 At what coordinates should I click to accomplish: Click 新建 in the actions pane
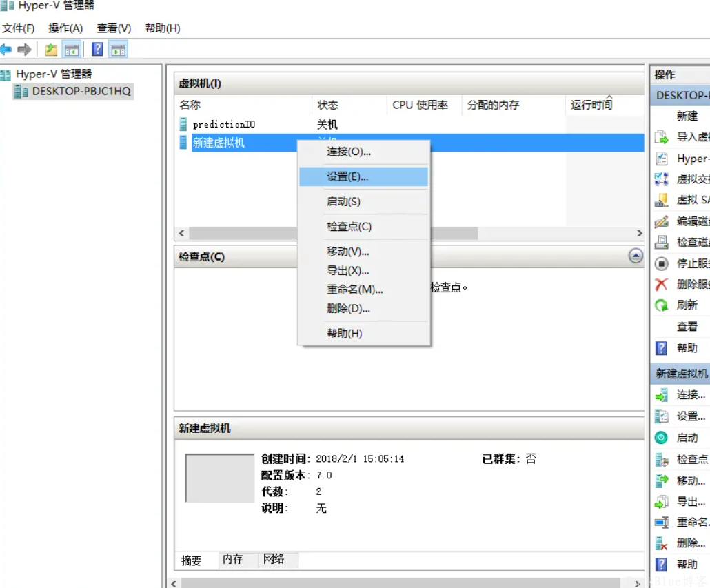[x=687, y=116]
